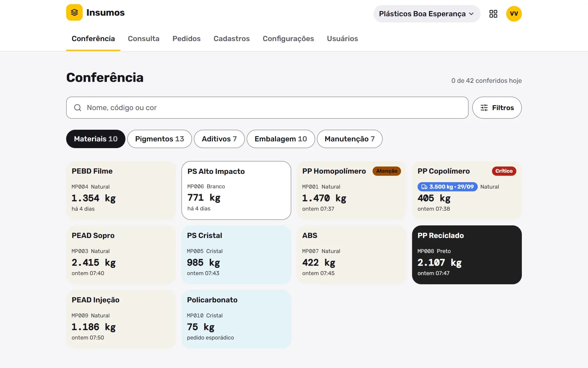
Task: Select the Aditivos 7 category chip
Action: 219,139
